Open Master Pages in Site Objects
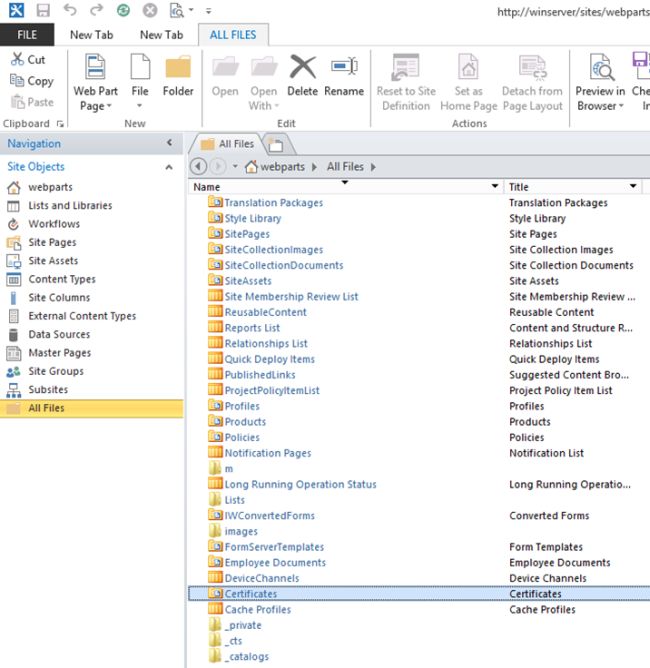650x668 pixels. click(60, 353)
